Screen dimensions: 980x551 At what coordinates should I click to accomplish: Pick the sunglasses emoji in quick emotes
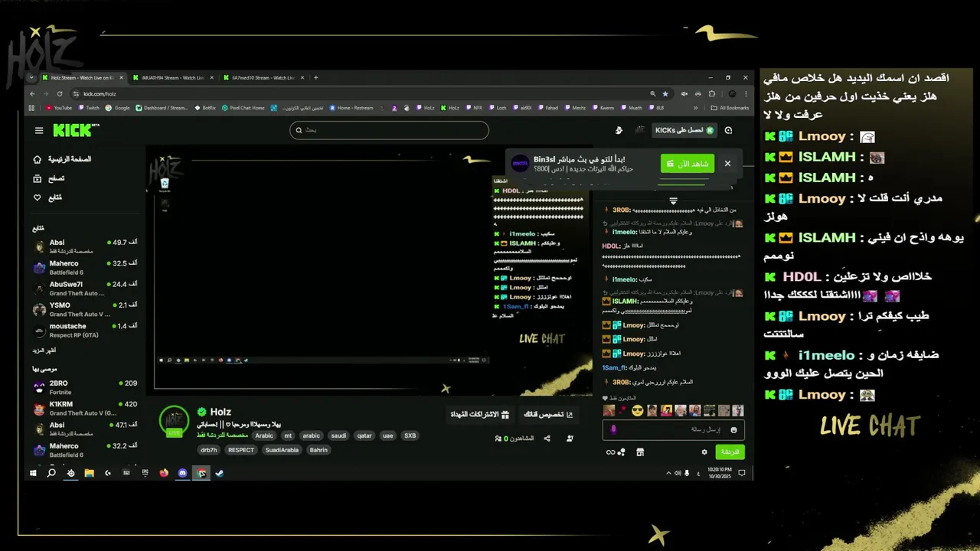[x=637, y=411]
